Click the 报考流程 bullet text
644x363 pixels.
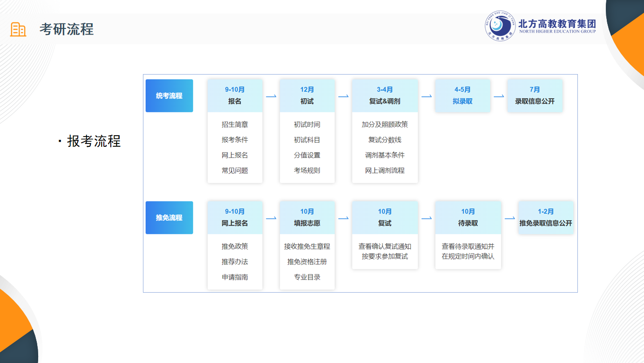94,141
